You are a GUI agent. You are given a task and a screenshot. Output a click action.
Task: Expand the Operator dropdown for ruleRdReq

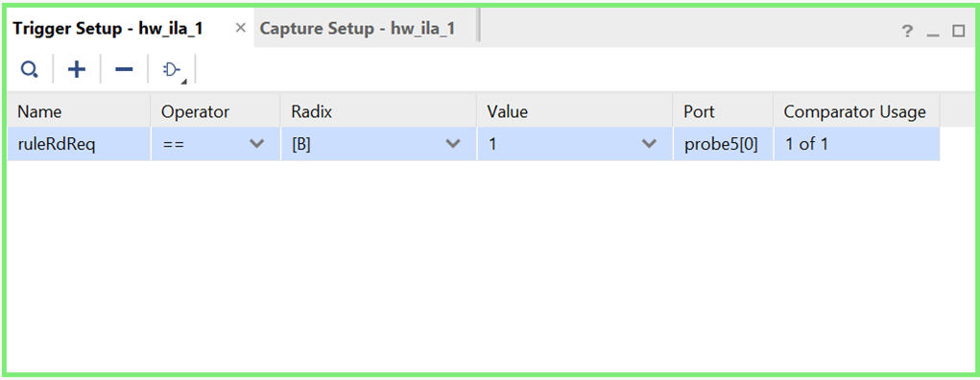[256, 144]
